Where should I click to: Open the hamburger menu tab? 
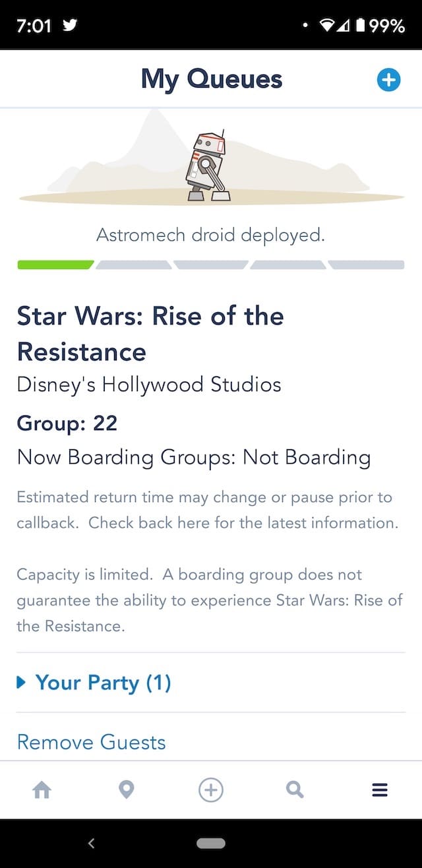(380, 790)
